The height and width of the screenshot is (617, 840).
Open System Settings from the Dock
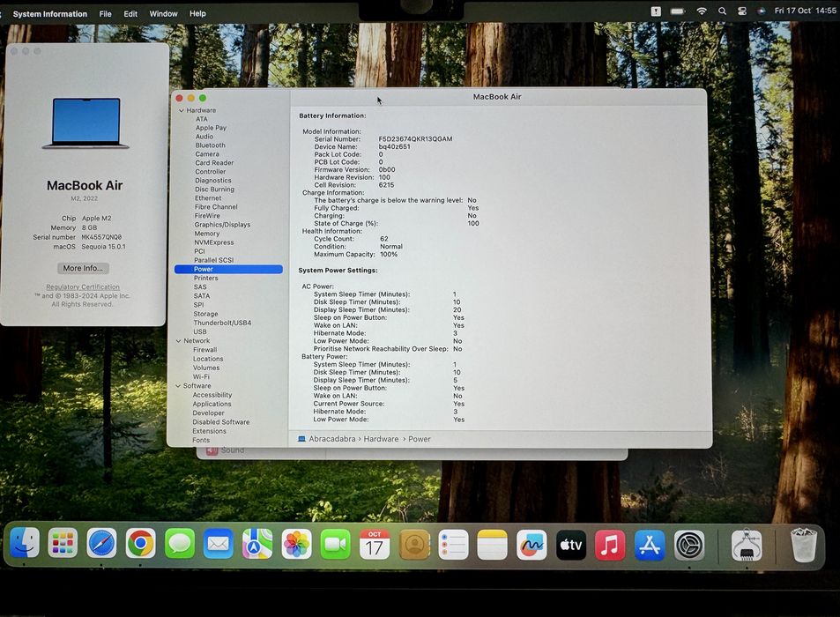689,546
